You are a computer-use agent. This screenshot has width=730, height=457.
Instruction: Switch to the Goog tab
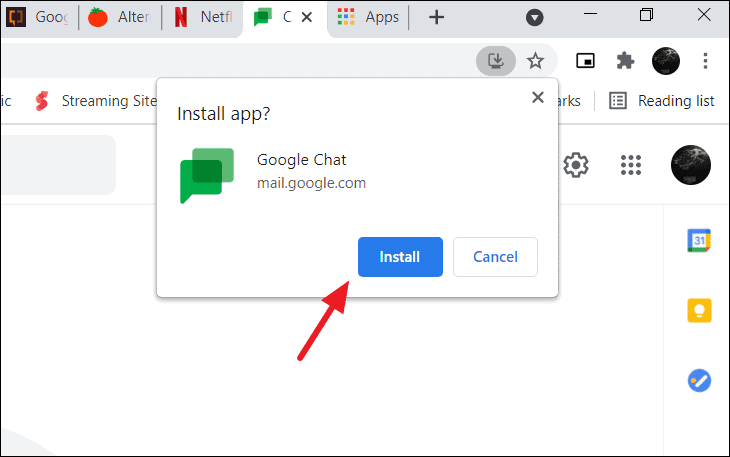coord(38,17)
